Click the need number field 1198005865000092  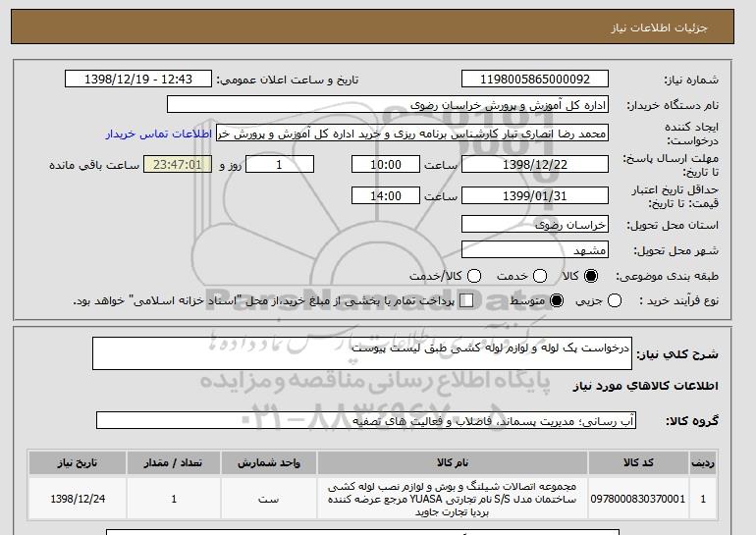tap(535, 80)
